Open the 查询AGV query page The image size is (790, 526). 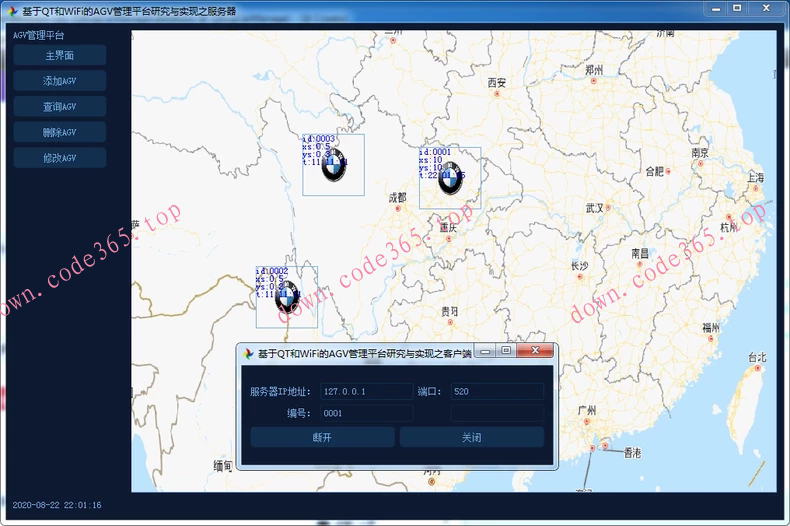[x=60, y=107]
